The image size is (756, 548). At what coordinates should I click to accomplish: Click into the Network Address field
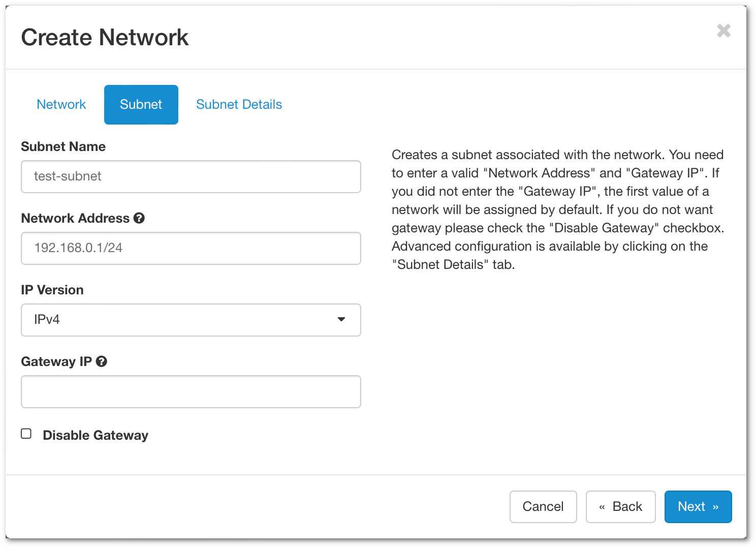(191, 248)
